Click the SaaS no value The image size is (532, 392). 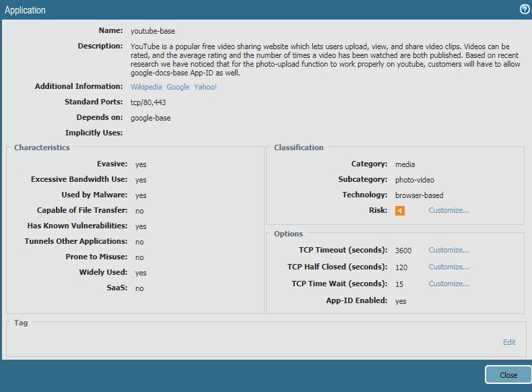coord(139,288)
